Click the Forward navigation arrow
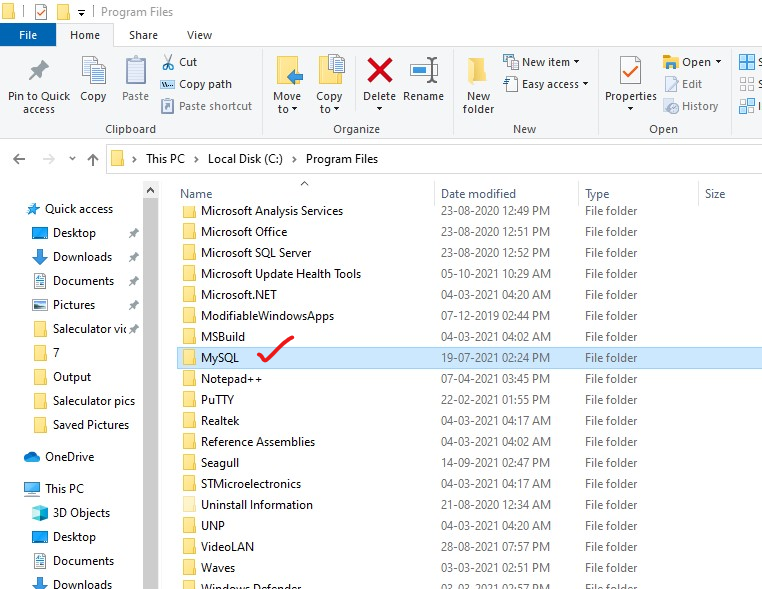The image size is (762, 589). point(49,159)
